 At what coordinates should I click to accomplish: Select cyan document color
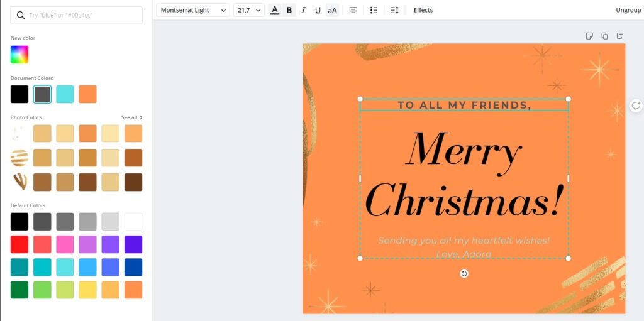65,94
